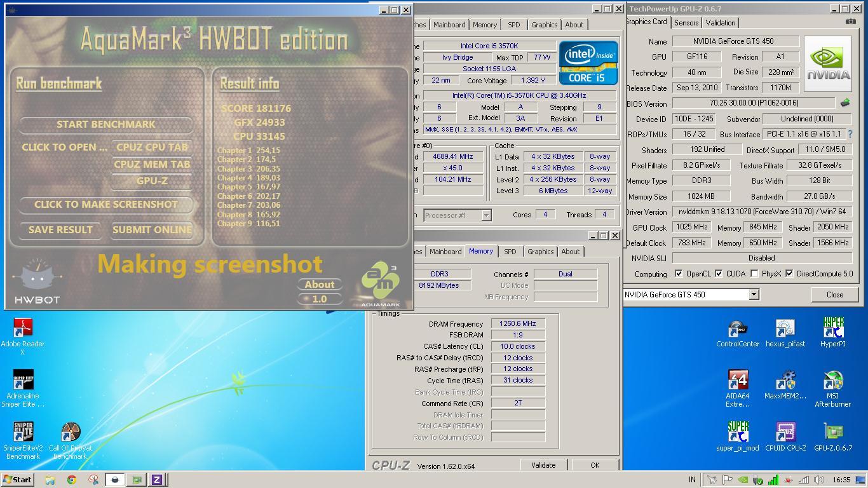Open Mainboard tab in upper CPU-Z window
Screen dimensions: 868x488
point(449,25)
